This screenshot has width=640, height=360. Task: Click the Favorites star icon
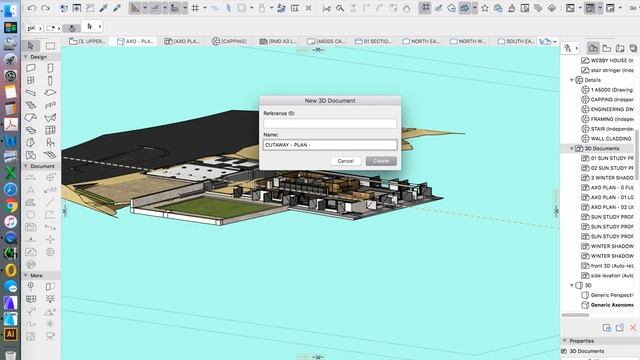coord(484,8)
